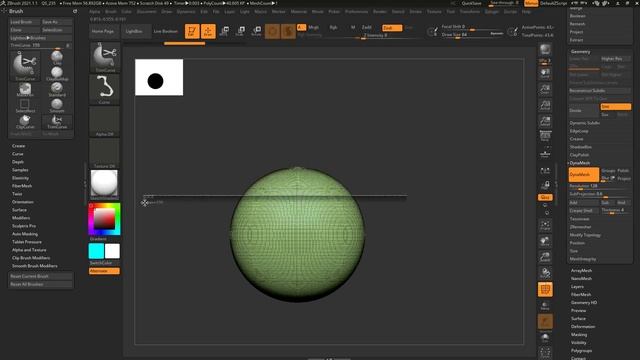Expand the ZRemesher section
Screen dimensions: 640x360
pyautogui.click(x=580, y=227)
